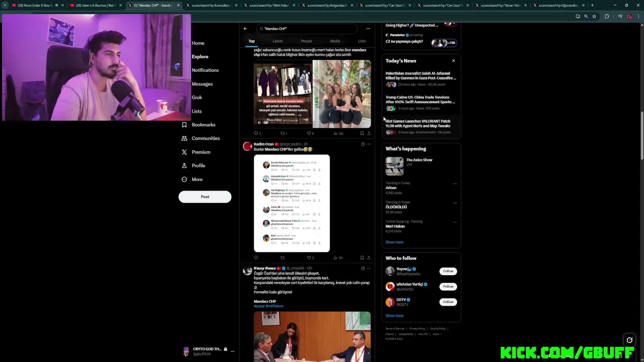The width and height of the screenshot is (644, 362).
Task: Open the photo of four women
Action: (342, 94)
